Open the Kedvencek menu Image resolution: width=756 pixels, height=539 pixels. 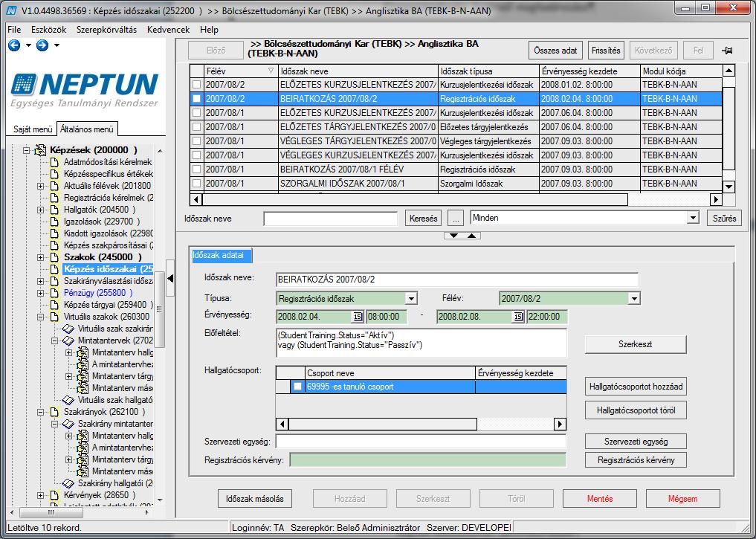point(168,30)
